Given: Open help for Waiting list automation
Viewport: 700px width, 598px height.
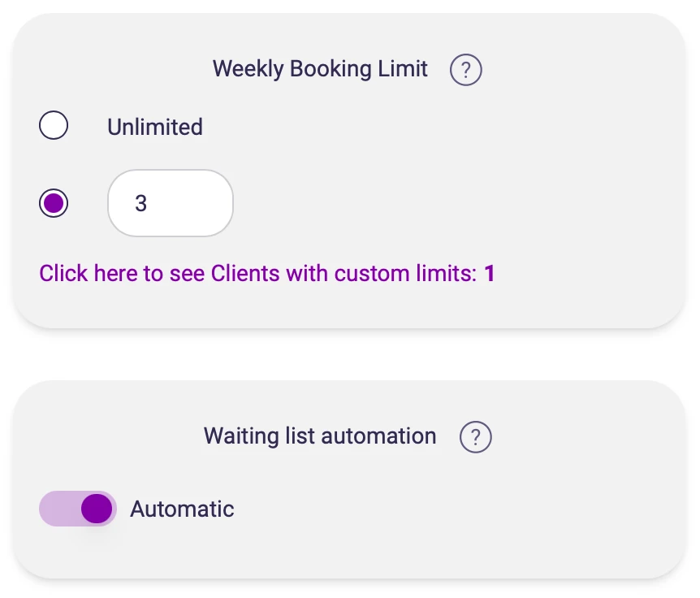Looking at the screenshot, I should click(475, 437).
